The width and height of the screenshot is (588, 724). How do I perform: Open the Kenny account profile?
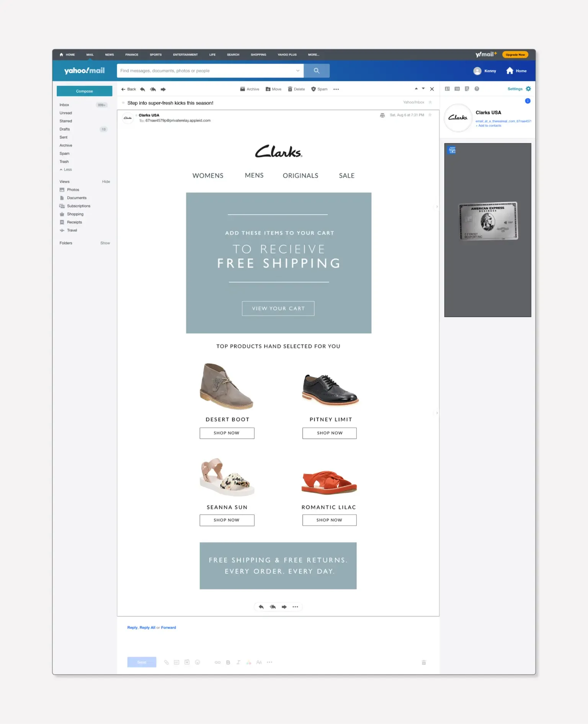485,71
